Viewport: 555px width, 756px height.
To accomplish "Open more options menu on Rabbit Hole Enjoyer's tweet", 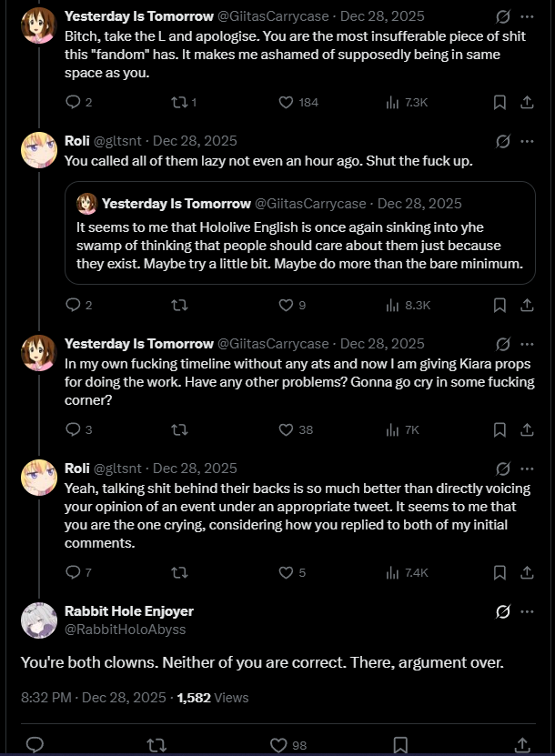I will coord(528,612).
